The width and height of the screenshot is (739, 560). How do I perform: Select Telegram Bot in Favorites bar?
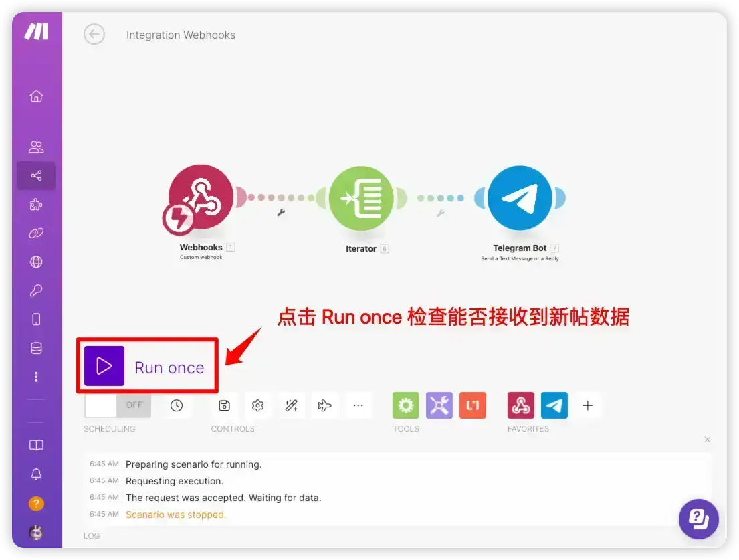(554, 405)
